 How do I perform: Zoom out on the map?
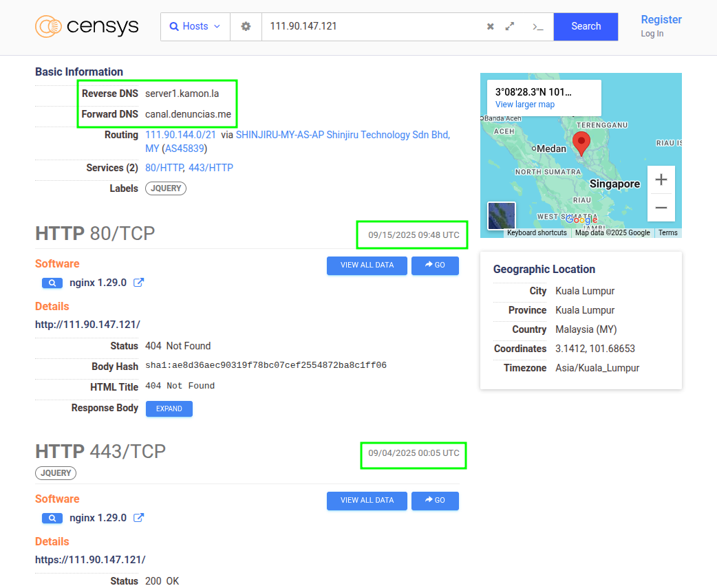click(x=661, y=208)
